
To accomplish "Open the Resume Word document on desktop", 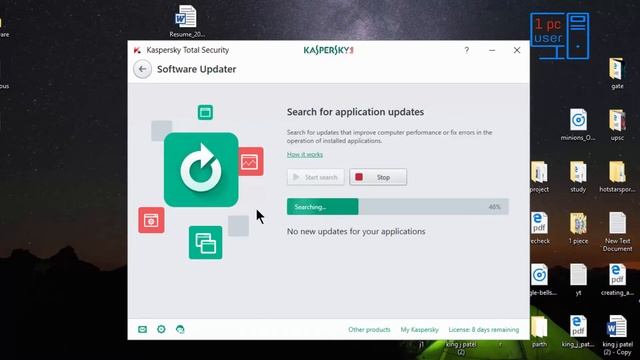I will coord(187,21).
